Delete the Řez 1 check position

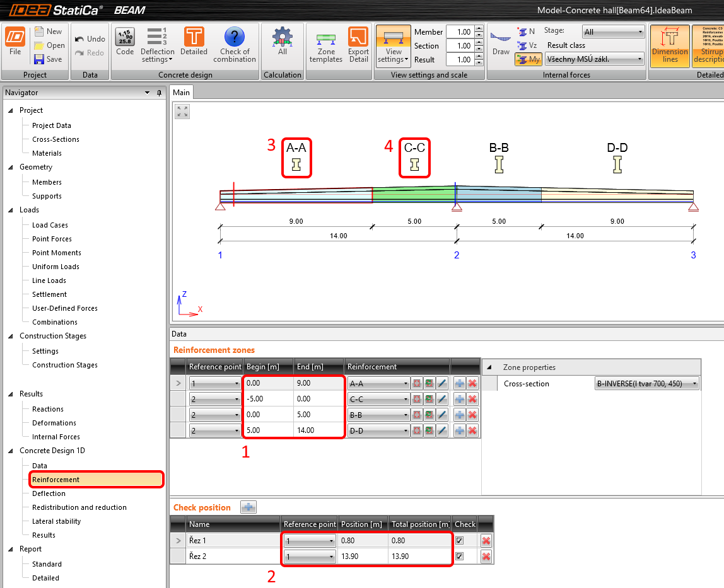point(486,541)
